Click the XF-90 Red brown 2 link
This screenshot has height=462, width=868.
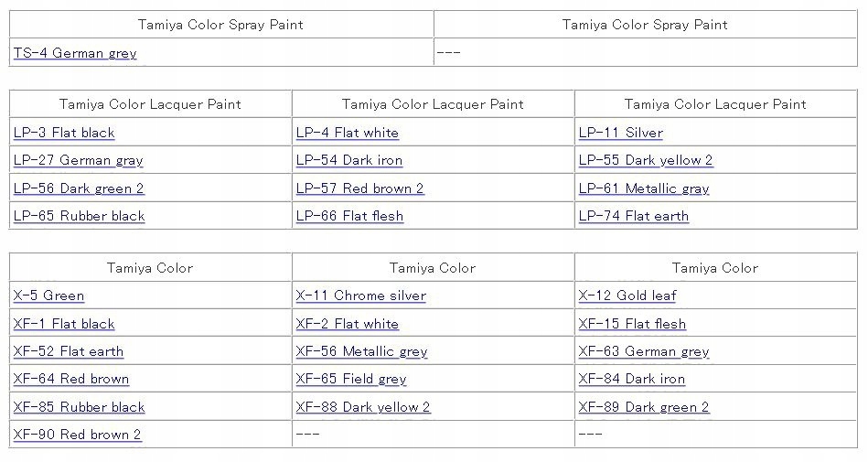tap(78, 435)
